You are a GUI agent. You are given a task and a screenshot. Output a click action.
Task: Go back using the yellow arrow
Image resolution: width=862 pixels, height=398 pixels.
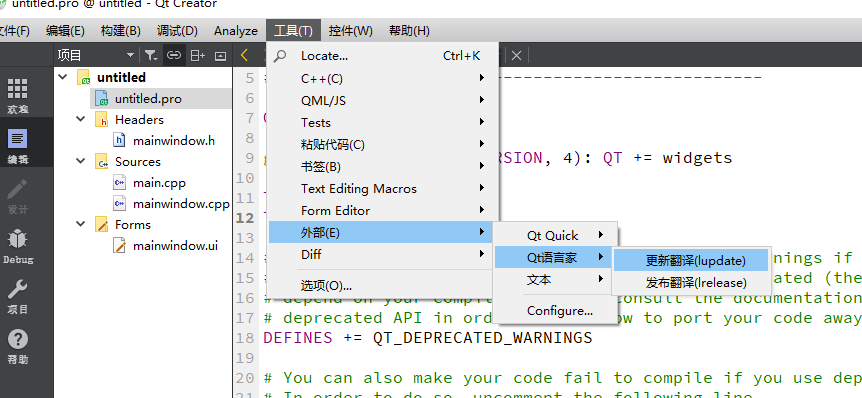click(x=245, y=55)
